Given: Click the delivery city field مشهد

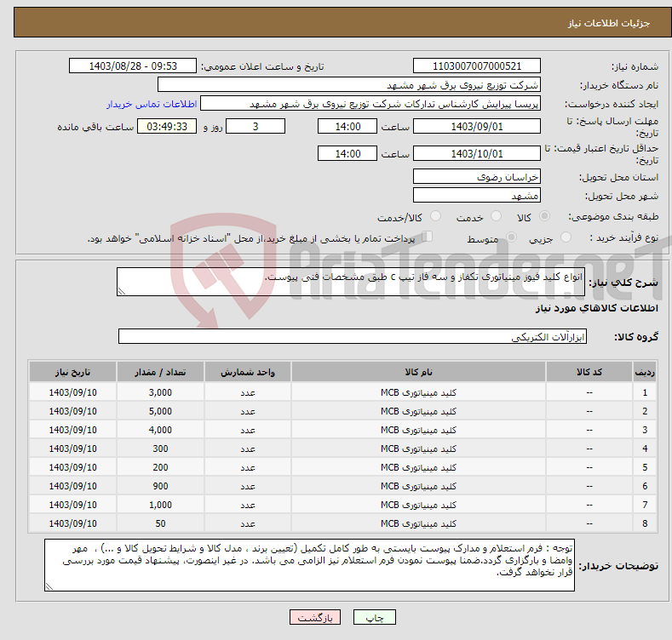Looking at the screenshot, I should click(477, 196).
